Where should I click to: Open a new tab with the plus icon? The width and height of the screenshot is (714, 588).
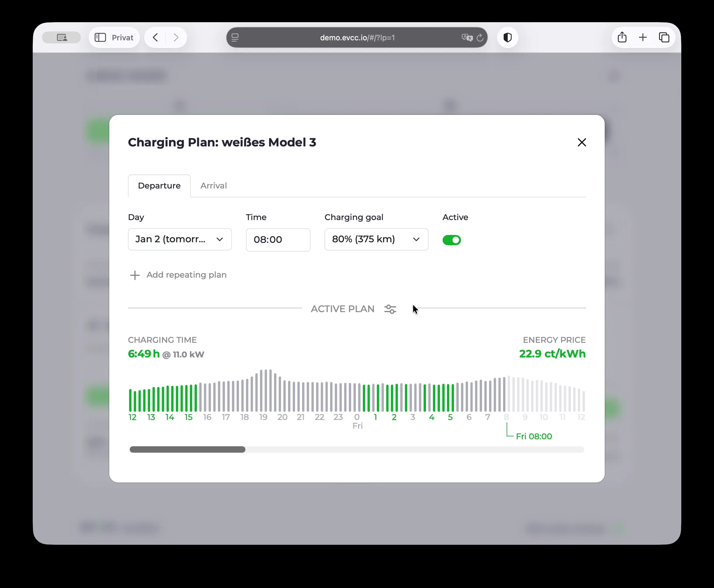(642, 37)
